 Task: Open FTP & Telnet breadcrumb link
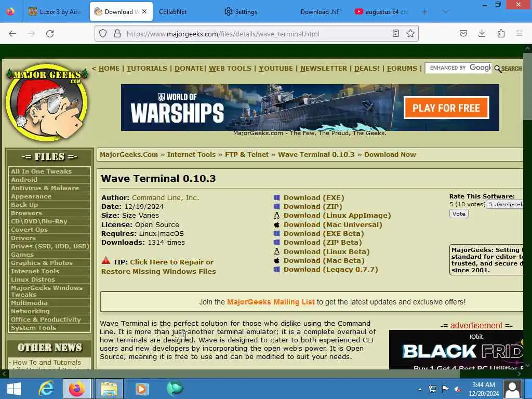coord(246,154)
